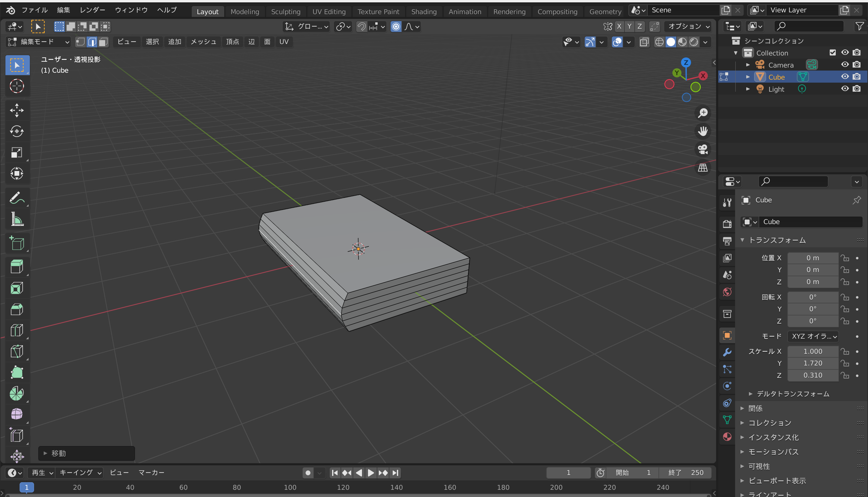
Task: Select the Rotate tool icon
Action: pos(16,131)
